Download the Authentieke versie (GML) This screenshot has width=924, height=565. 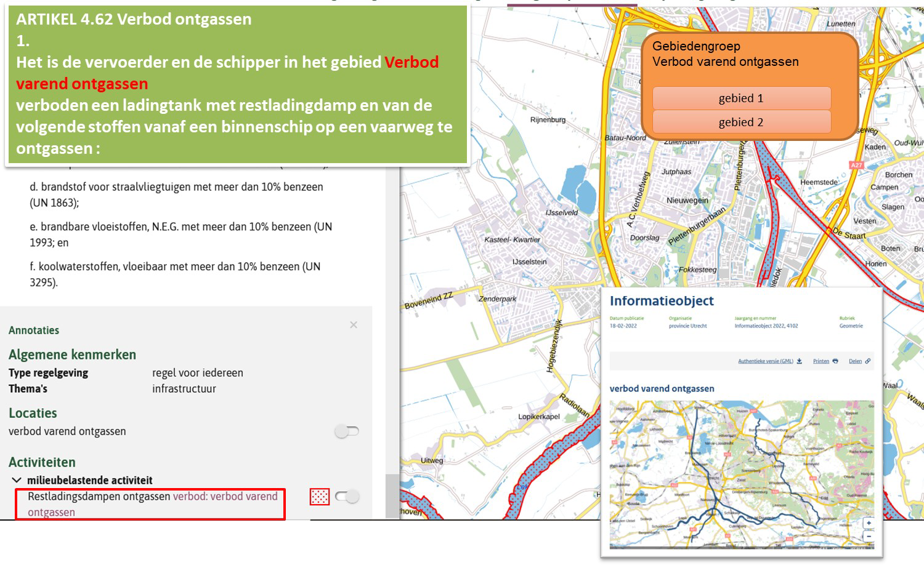(x=766, y=361)
